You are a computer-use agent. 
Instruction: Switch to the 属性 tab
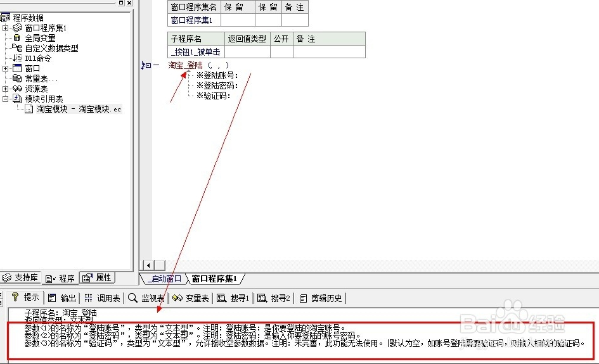(x=98, y=278)
